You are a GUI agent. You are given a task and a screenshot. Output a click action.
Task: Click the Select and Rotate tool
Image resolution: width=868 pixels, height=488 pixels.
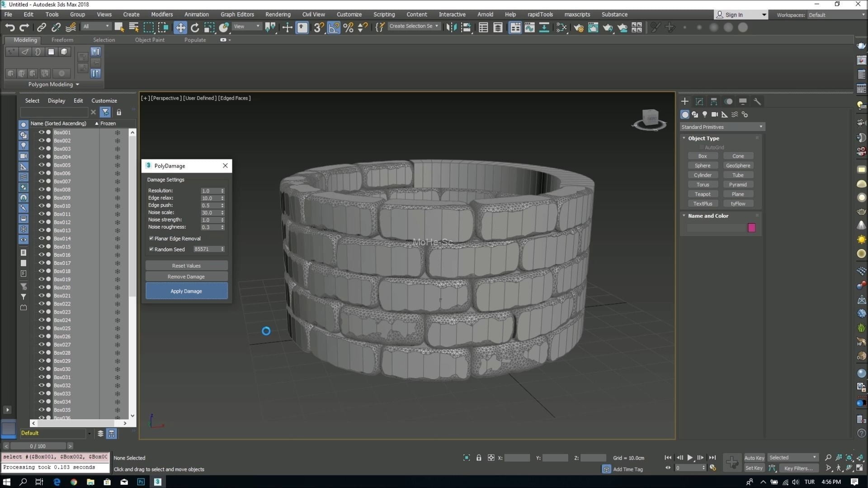click(x=195, y=28)
